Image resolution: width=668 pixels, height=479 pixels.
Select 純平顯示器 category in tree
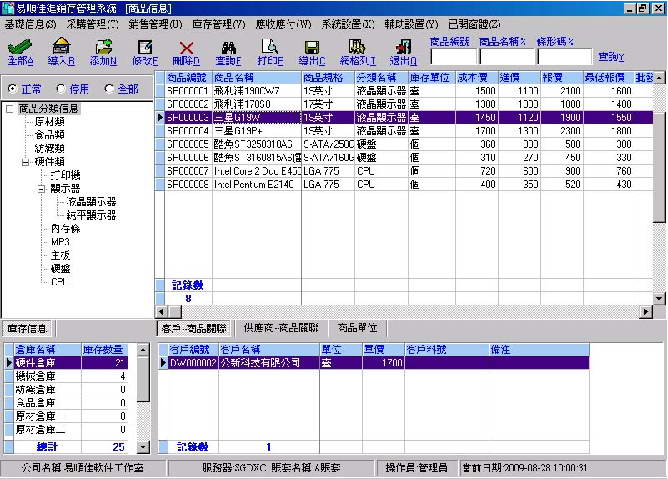pos(91,215)
